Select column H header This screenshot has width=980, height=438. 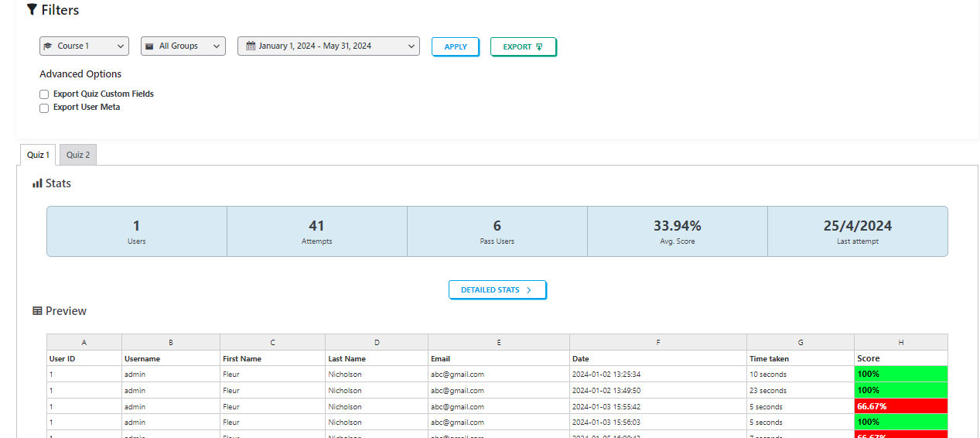point(901,343)
